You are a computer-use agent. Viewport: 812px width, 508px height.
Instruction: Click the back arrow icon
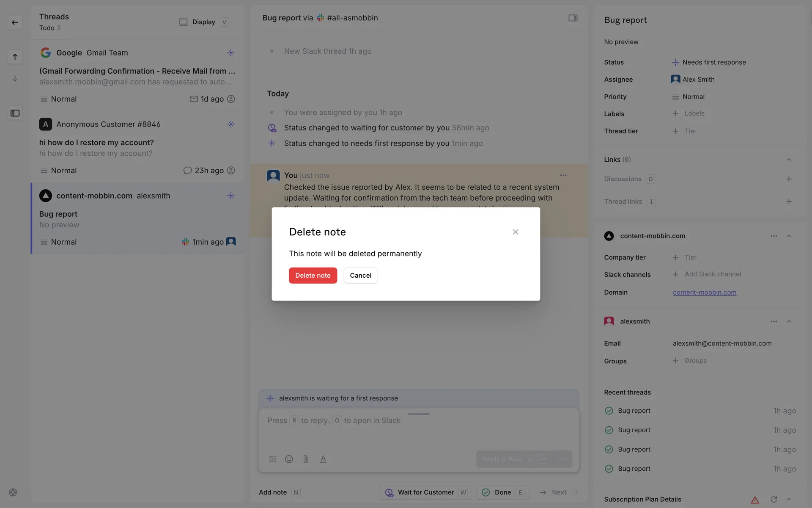[15, 22]
